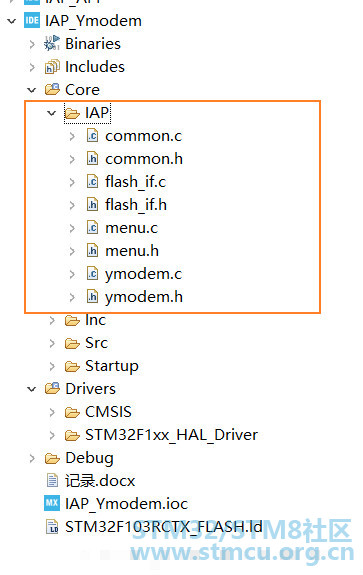Expand the flash_if.h file outline
The height and width of the screenshot is (575, 363).
[72, 205]
